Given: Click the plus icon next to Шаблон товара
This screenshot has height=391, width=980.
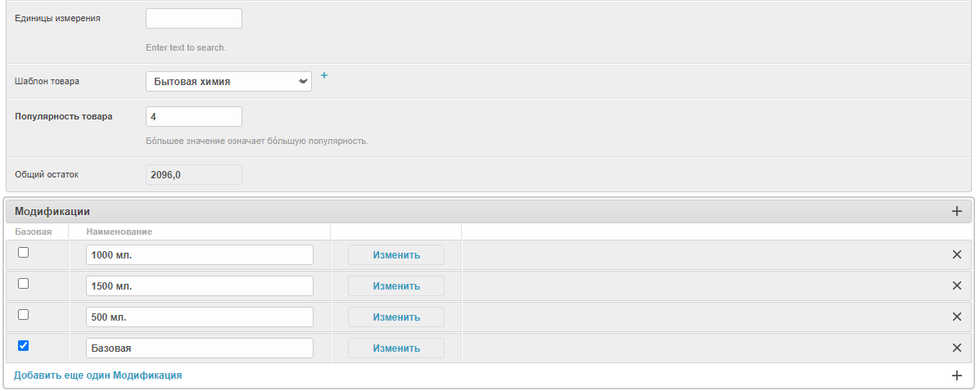Looking at the screenshot, I should 323,75.
